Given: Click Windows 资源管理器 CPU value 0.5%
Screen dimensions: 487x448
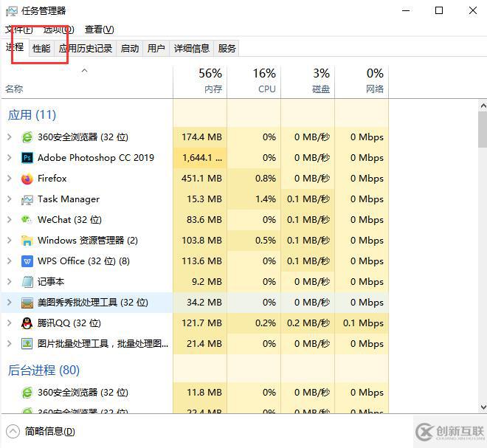Looking at the screenshot, I should pyautogui.click(x=266, y=241).
